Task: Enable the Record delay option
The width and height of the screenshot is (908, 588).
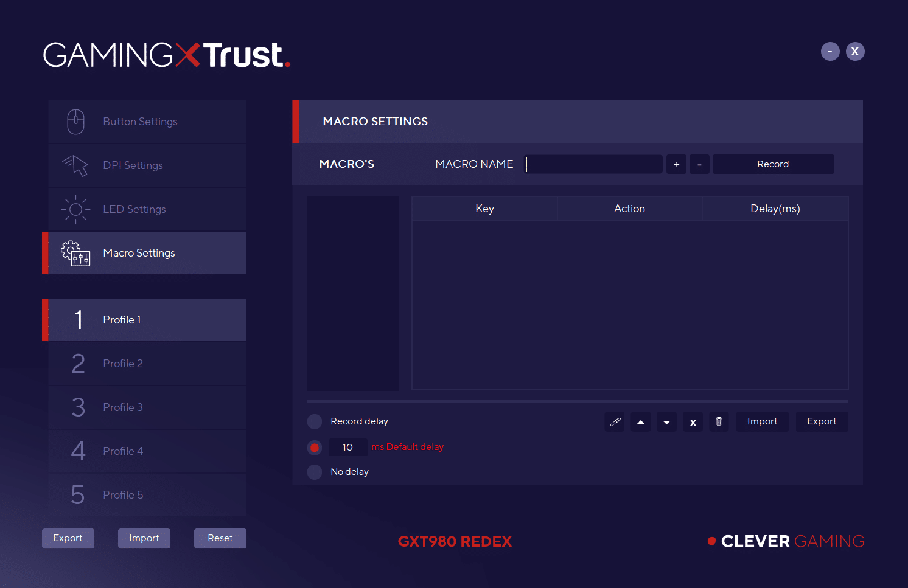Action: coord(315,421)
